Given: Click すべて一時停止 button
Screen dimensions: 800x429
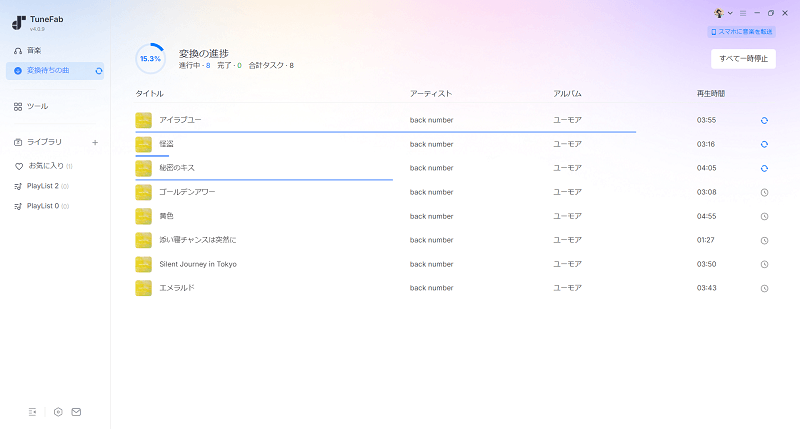Looking at the screenshot, I should [x=743, y=59].
